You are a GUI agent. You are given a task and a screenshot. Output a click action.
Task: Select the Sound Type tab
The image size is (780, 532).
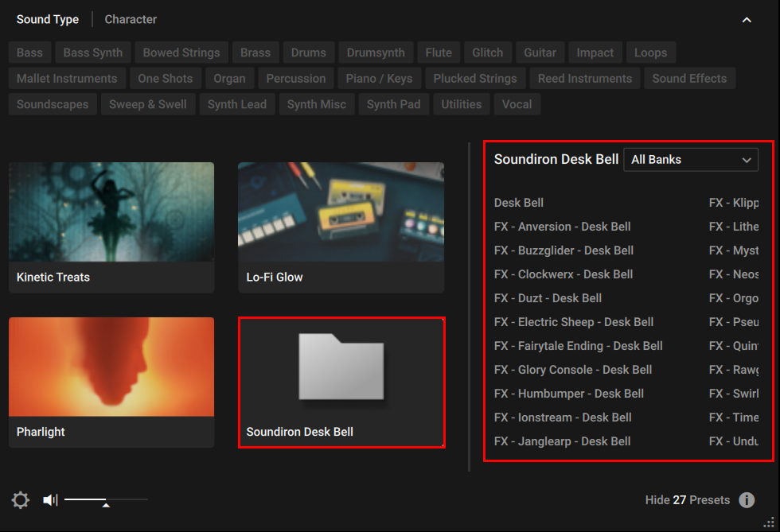pos(47,19)
